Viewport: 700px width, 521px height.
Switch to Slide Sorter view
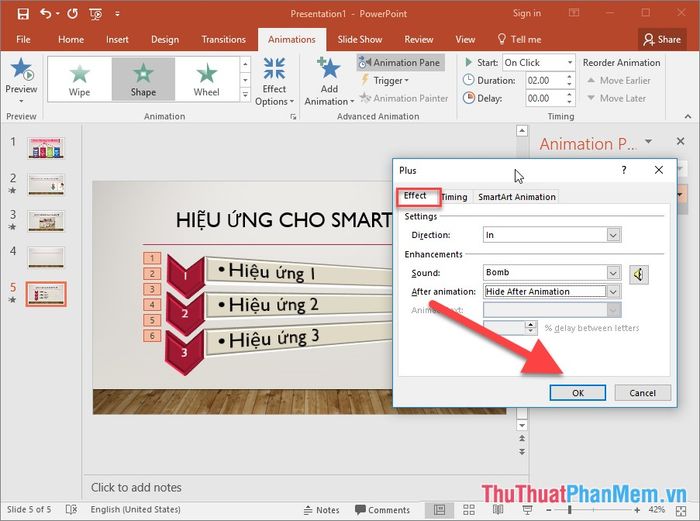[469, 510]
